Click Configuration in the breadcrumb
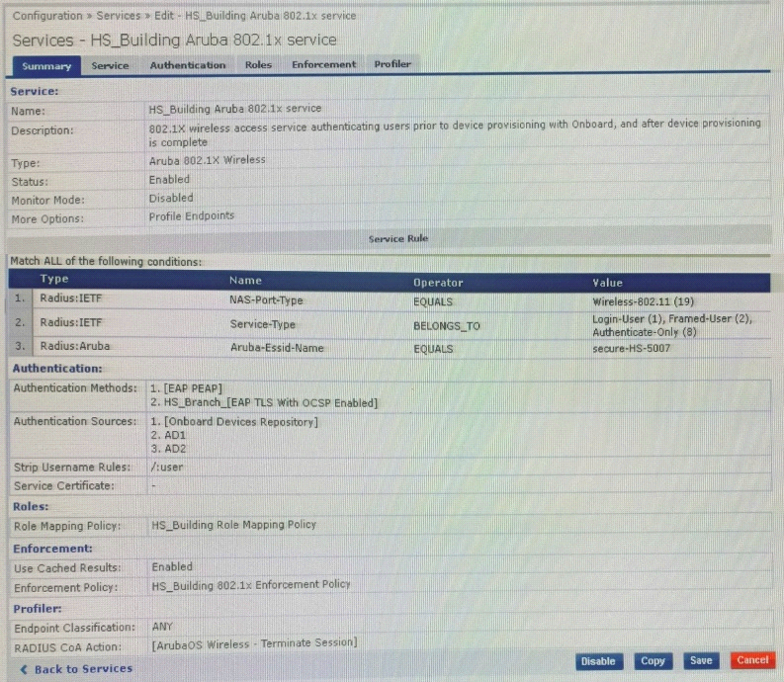 47,16
